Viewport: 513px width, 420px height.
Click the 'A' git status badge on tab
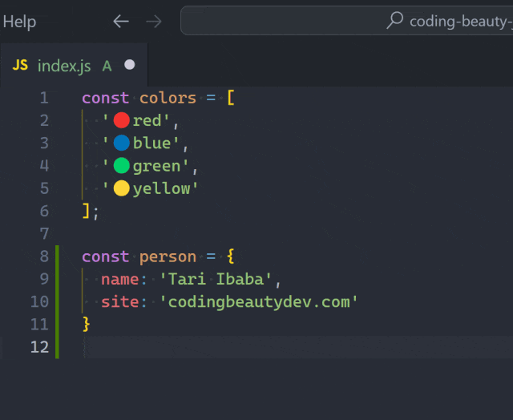click(x=107, y=66)
